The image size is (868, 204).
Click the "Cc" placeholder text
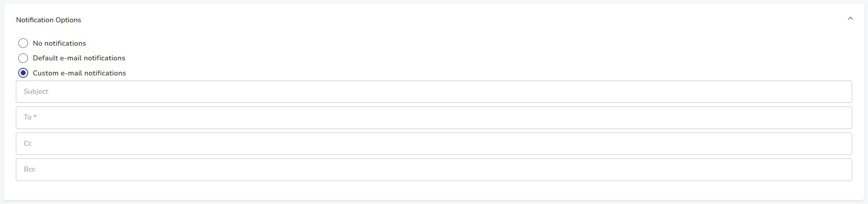[x=28, y=143]
